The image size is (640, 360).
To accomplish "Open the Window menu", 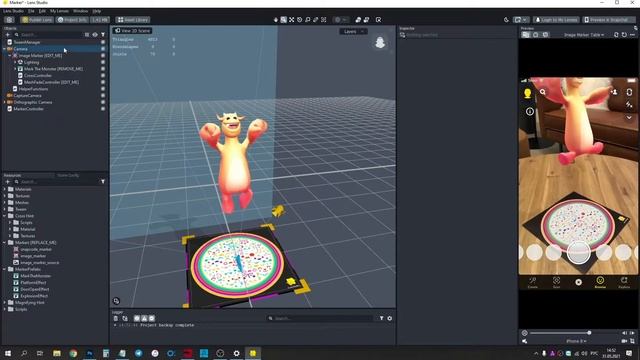I will [80, 11].
